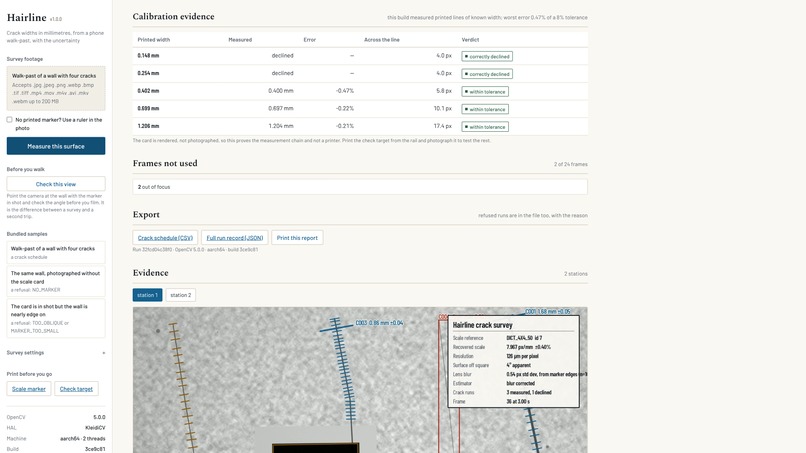Image resolution: width=806 pixels, height=453 pixels.
Task: Click the 0.148 mm printed width cell
Action: pos(149,56)
